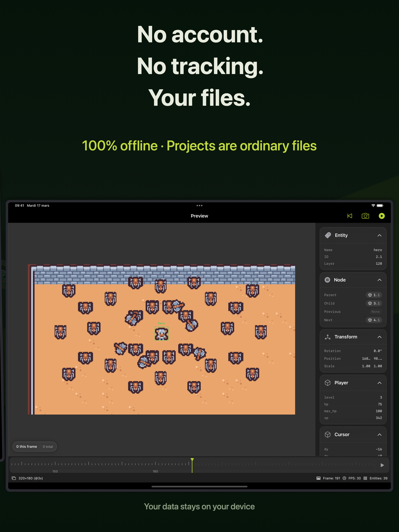Click the timeline playhead marker
399x532 pixels.
point(192,460)
